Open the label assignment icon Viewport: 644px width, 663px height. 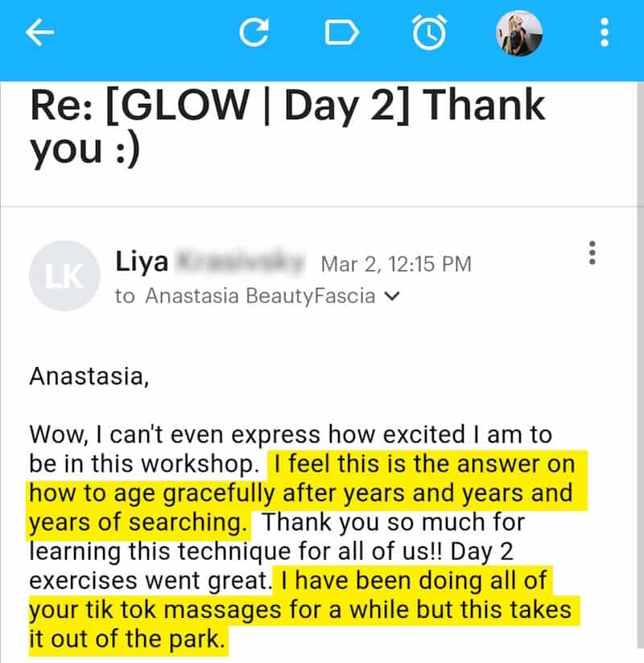[x=341, y=32]
